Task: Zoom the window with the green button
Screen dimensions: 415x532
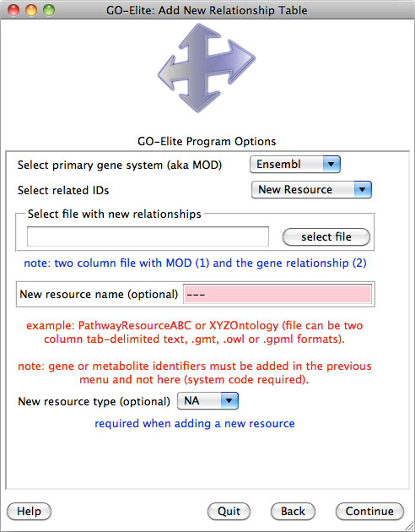Action: [x=49, y=10]
